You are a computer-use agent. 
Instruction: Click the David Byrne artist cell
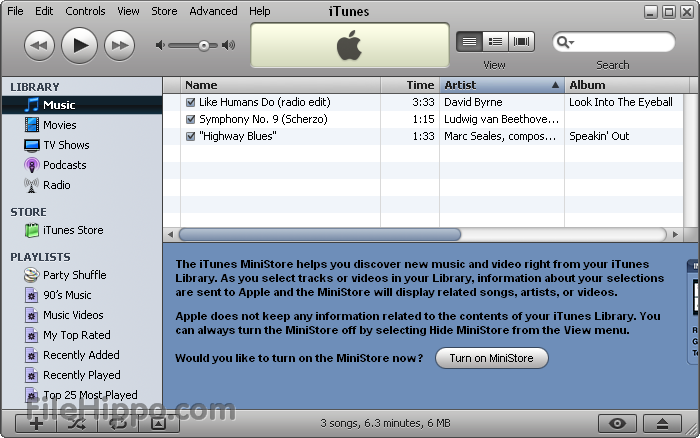tap(502, 102)
